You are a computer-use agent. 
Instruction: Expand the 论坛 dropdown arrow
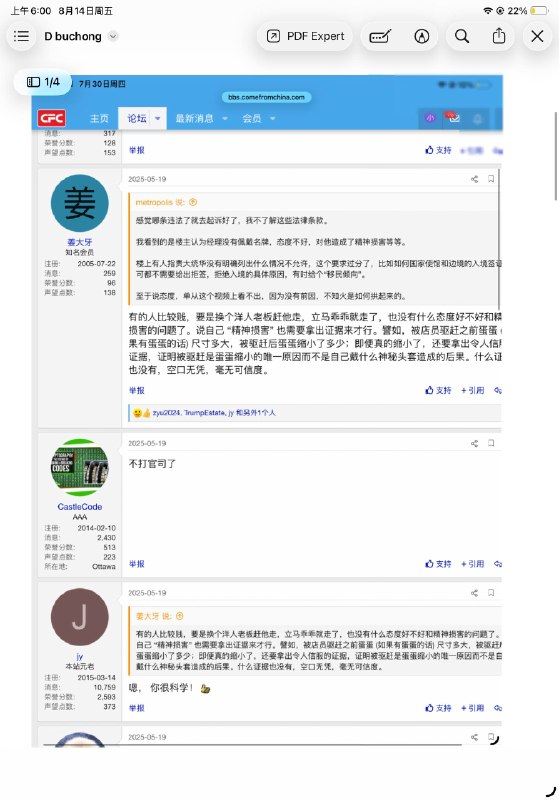pos(158,118)
